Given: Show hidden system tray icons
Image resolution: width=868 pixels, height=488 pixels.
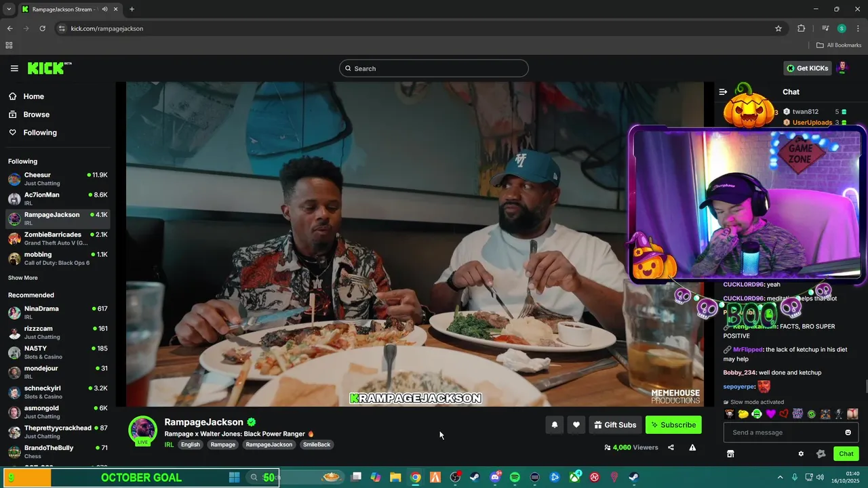Looking at the screenshot, I should pyautogui.click(x=780, y=477).
